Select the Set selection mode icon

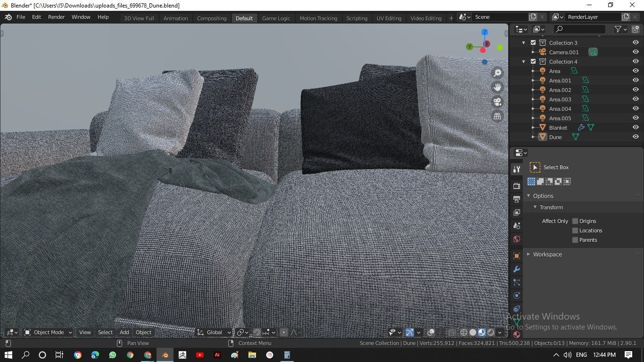tap(531, 181)
